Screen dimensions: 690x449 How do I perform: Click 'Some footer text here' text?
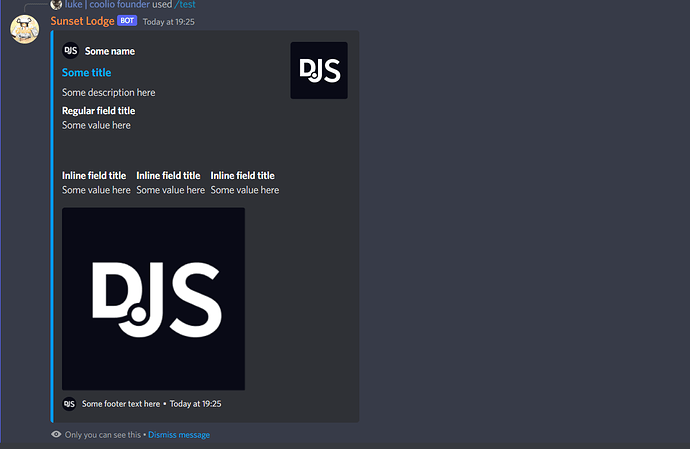click(121, 404)
